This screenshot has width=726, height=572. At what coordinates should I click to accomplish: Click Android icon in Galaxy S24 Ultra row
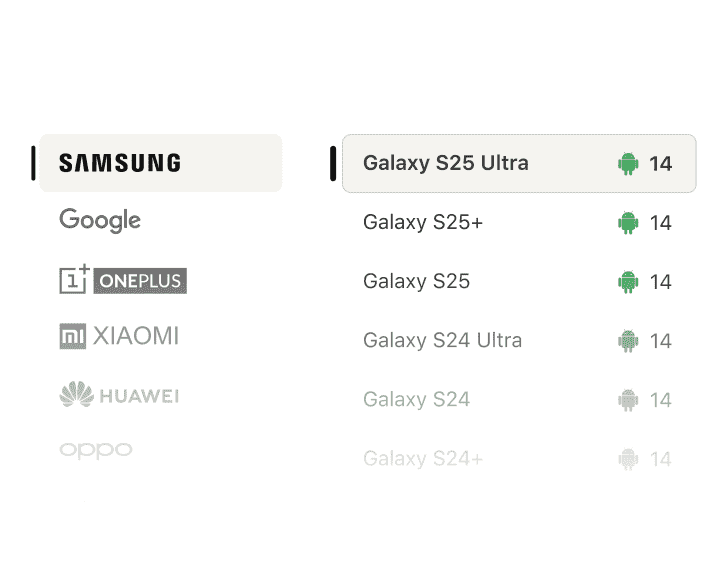pyautogui.click(x=628, y=341)
